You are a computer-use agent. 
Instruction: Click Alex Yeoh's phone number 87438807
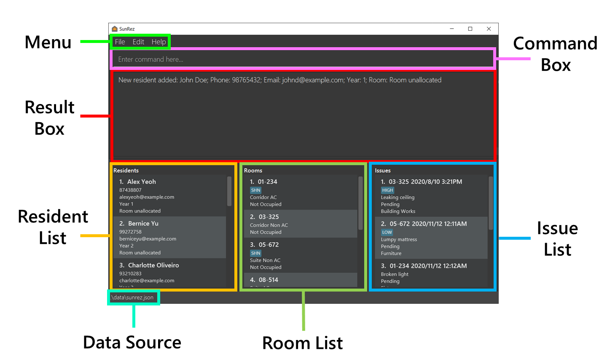click(130, 190)
